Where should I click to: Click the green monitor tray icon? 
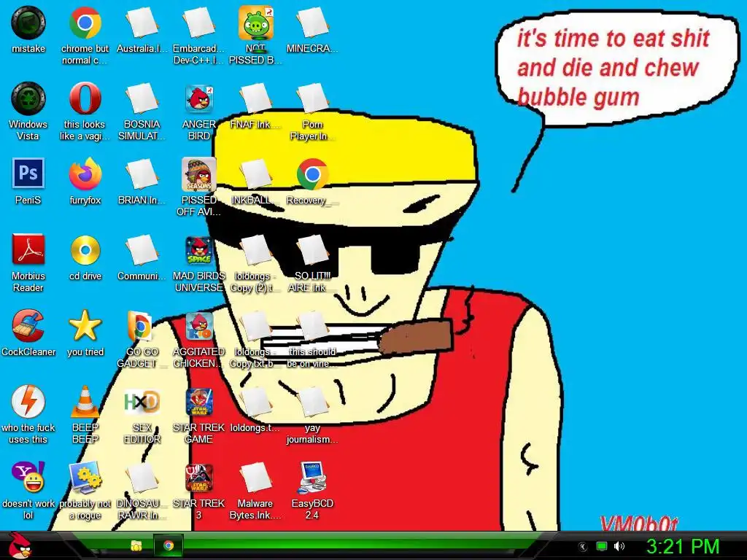[x=602, y=546]
